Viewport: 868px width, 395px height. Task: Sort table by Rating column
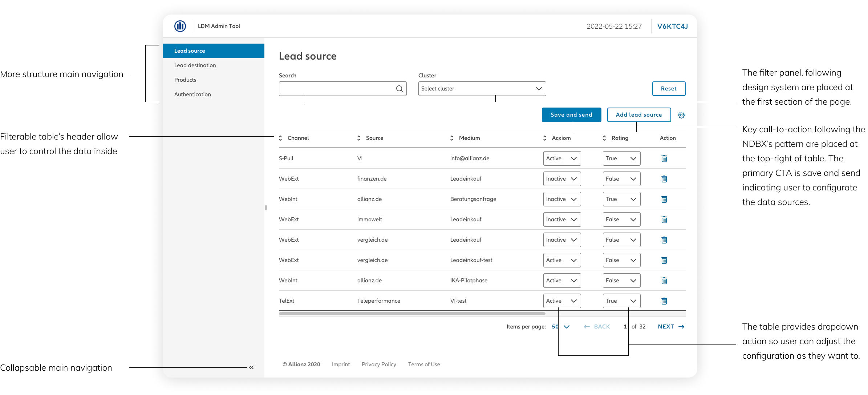point(604,138)
